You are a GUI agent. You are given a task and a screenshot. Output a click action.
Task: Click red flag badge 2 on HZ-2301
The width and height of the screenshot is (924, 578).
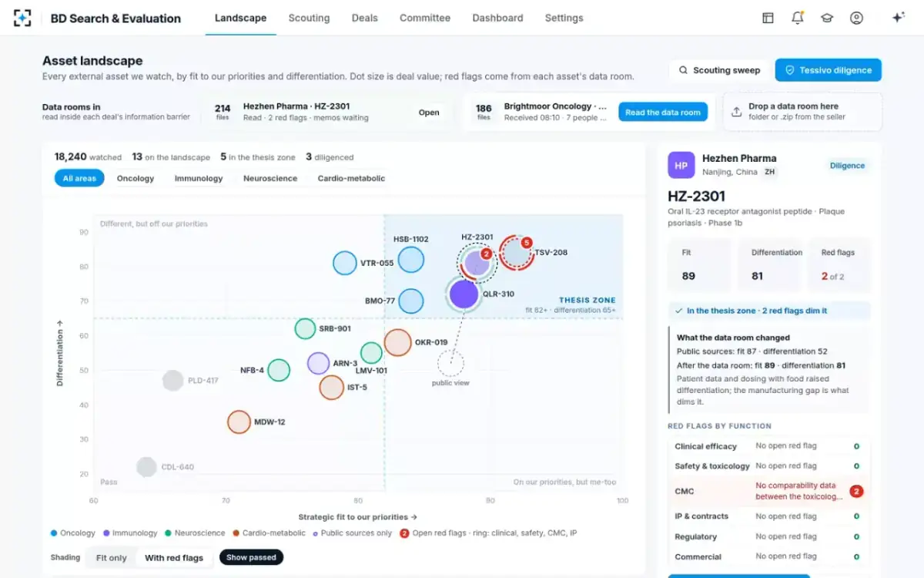(x=486, y=254)
